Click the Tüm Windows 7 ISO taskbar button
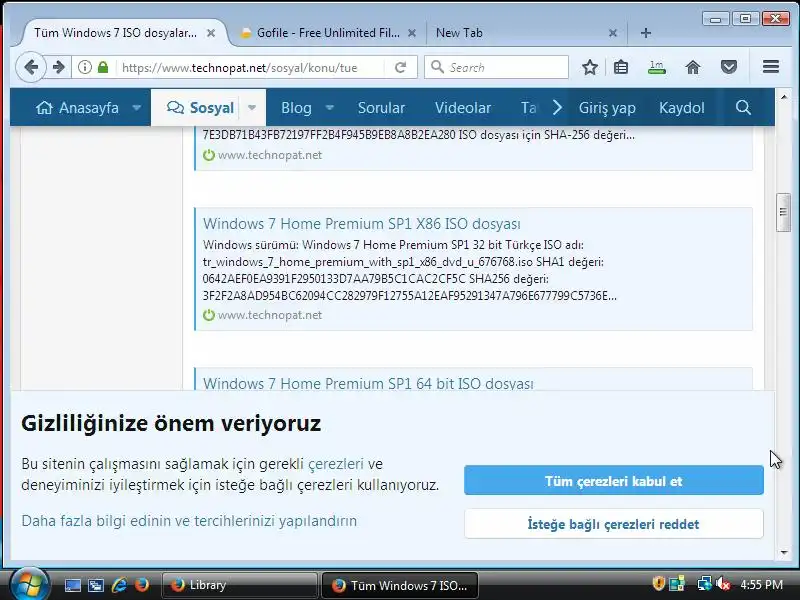This screenshot has width=800, height=600. coord(400,585)
